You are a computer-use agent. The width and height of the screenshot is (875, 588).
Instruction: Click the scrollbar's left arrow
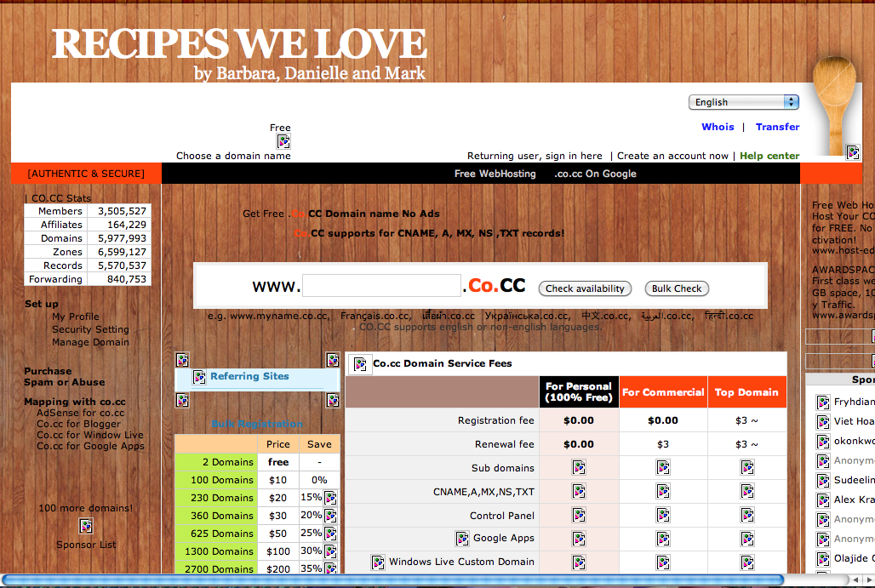[x=855, y=580]
